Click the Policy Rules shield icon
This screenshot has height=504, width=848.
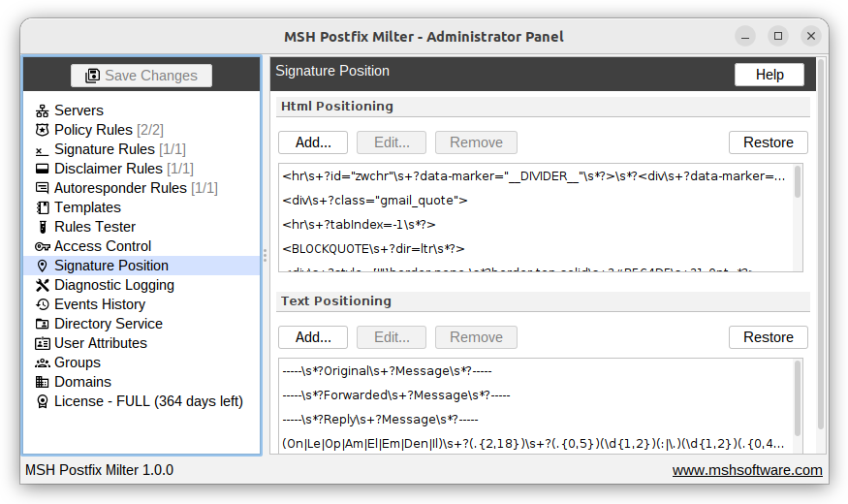pos(43,130)
